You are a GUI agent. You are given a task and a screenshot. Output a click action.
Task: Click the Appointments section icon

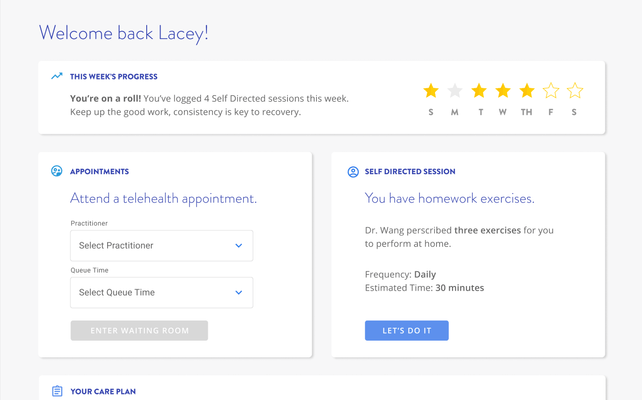(57, 171)
